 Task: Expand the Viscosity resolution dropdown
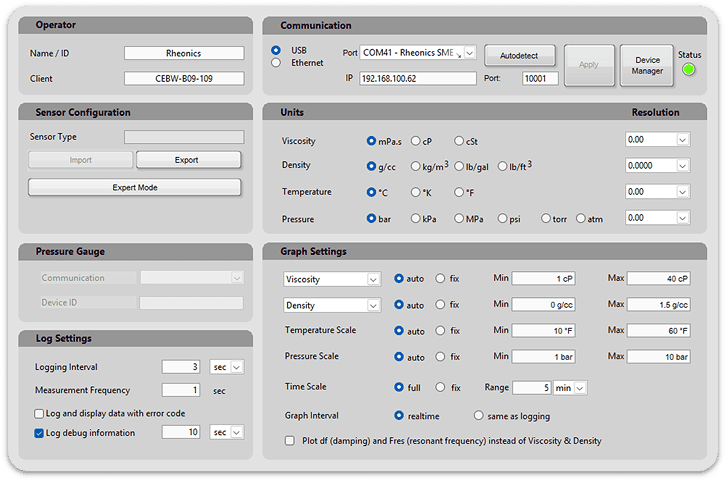tap(682, 141)
